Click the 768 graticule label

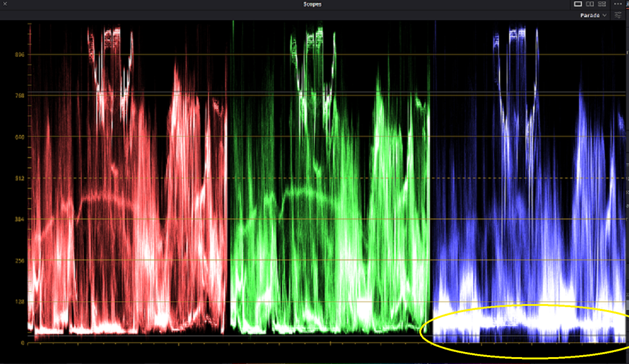pos(20,95)
